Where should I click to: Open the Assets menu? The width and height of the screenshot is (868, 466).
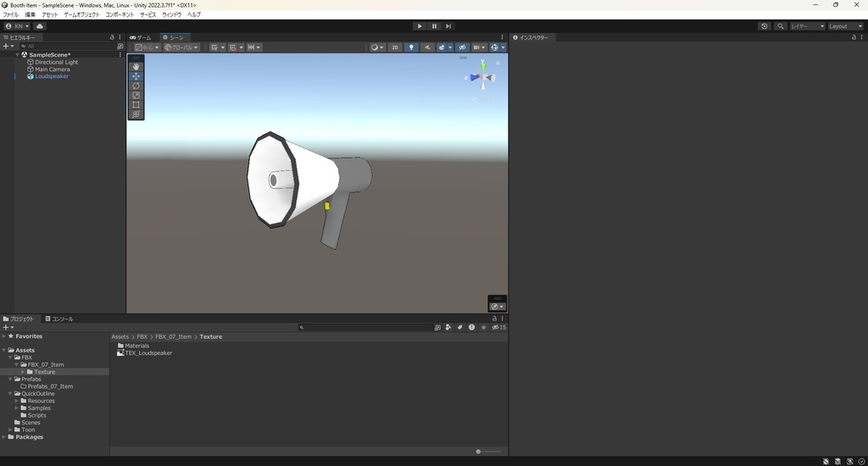49,15
